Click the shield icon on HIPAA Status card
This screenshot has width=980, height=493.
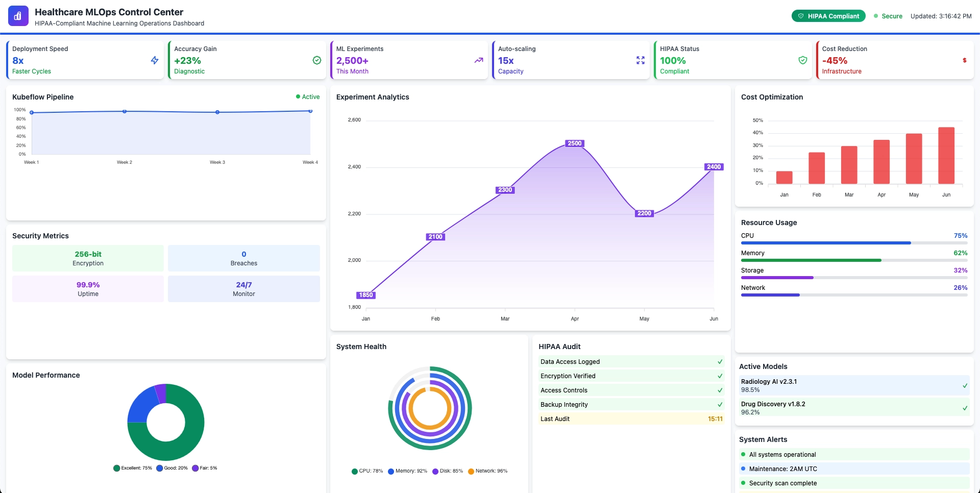click(x=802, y=60)
